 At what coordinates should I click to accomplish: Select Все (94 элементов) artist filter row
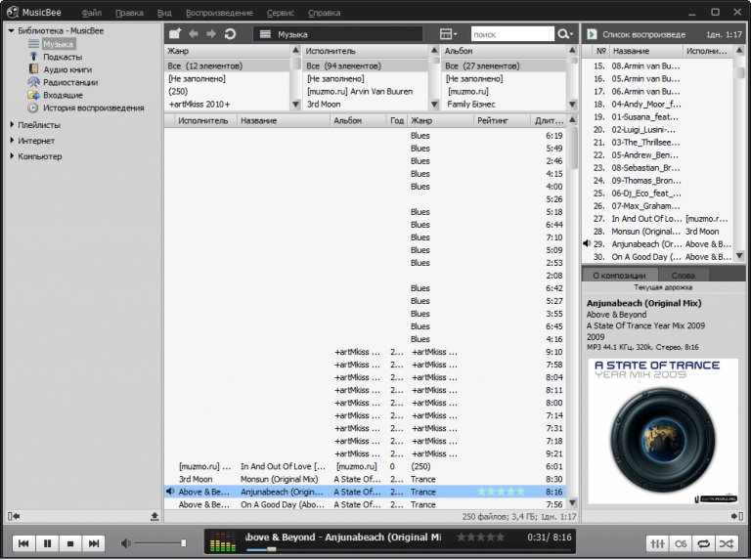(x=365, y=65)
